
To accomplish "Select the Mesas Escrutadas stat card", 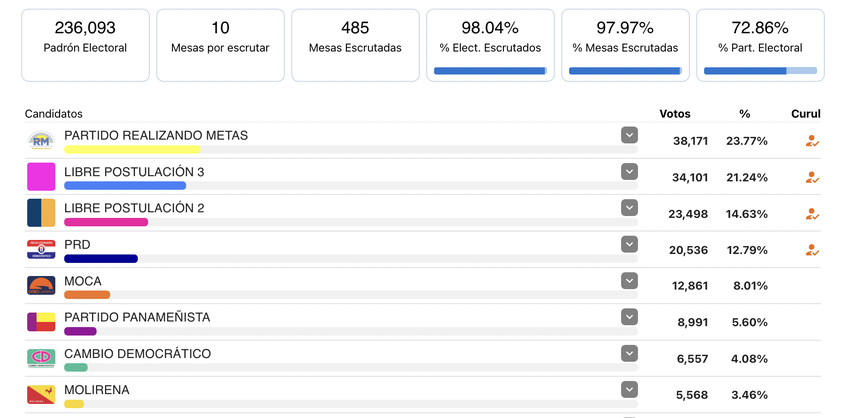I will [x=355, y=45].
